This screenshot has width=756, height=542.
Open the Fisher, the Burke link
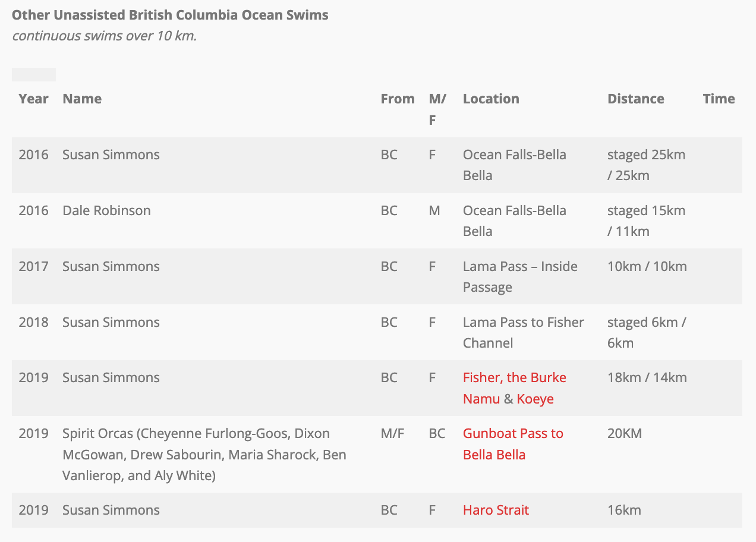(x=514, y=378)
